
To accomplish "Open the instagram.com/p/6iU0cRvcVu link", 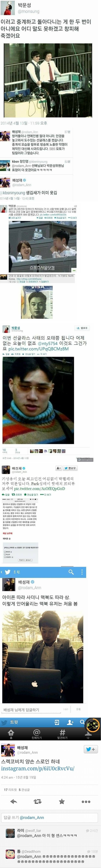I will pos(38,768).
